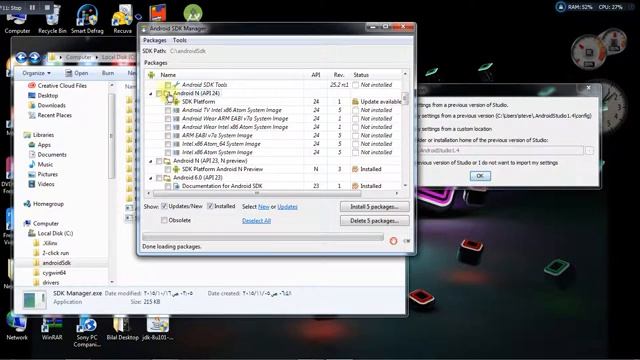This screenshot has height=360, width=640.
Task: Click Explorer forward navigation arrow
Action: [x=35, y=57]
